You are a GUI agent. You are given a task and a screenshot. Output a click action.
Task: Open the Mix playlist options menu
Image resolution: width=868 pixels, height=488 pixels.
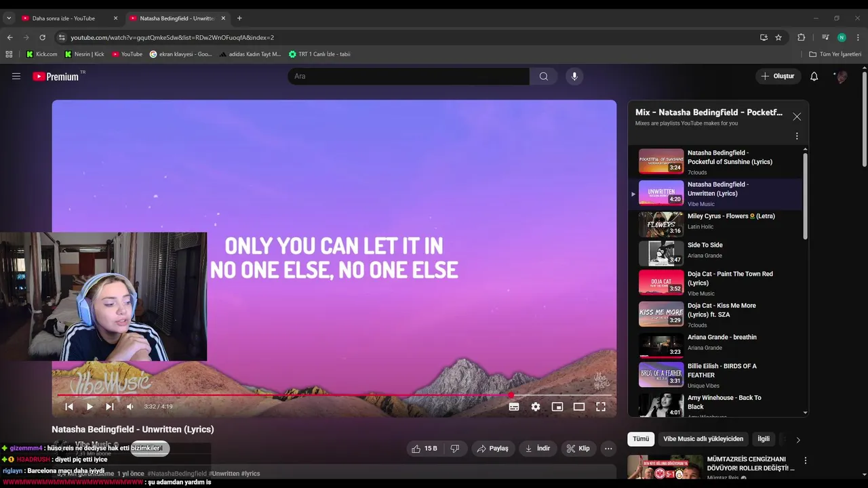(x=797, y=136)
